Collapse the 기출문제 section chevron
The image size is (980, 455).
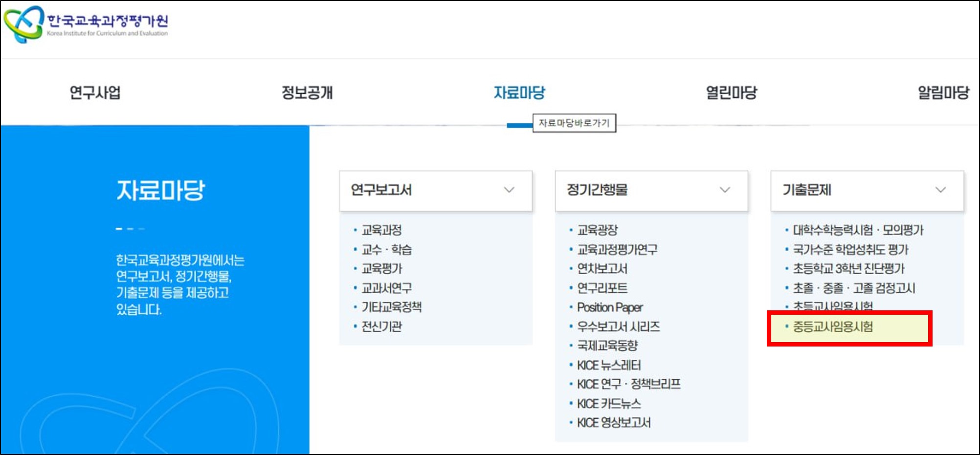[x=940, y=191]
